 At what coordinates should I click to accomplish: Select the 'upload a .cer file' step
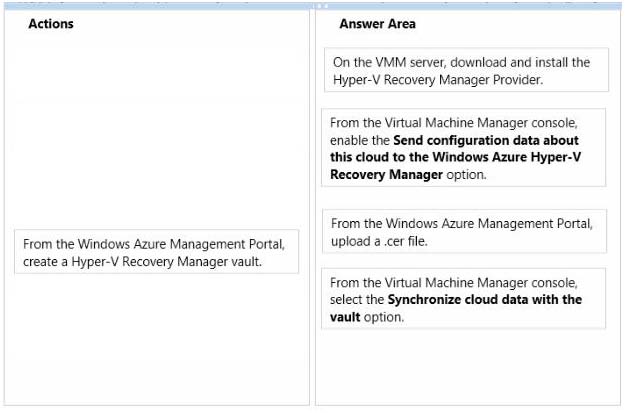pos(464,231)
